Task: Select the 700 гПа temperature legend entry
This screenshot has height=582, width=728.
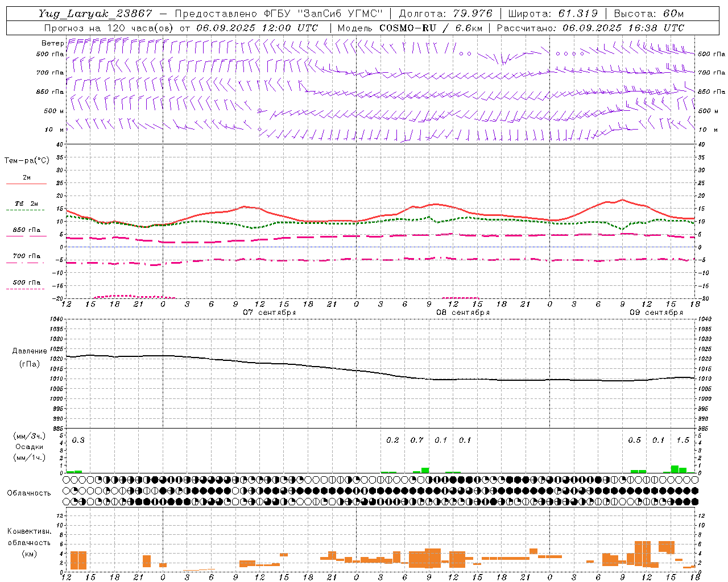Action: (x=27, y=256)
